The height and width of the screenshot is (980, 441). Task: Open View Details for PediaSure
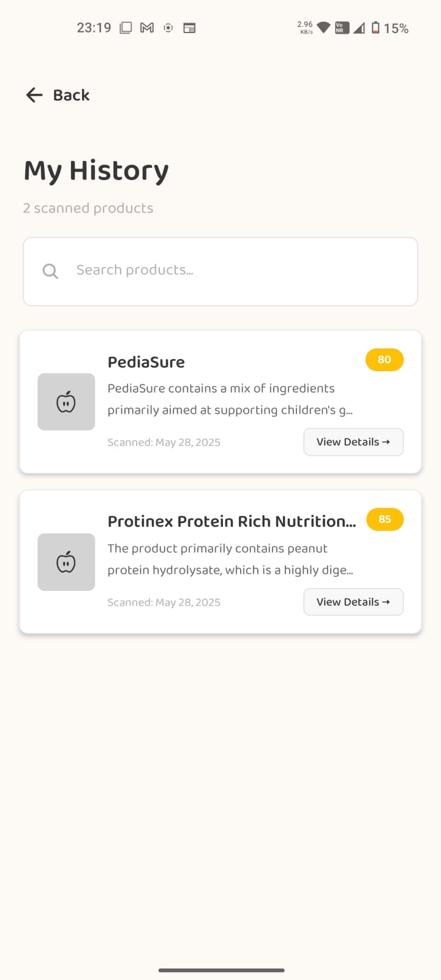[x=353, y=442]
